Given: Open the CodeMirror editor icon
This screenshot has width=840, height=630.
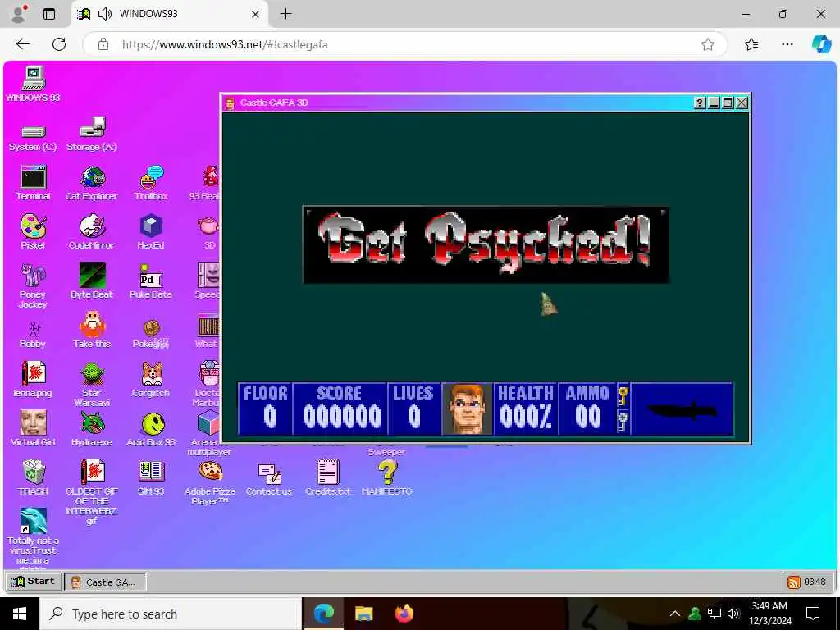Looking at the screenshot, I should pyautogui.click(x=92, y=231).
